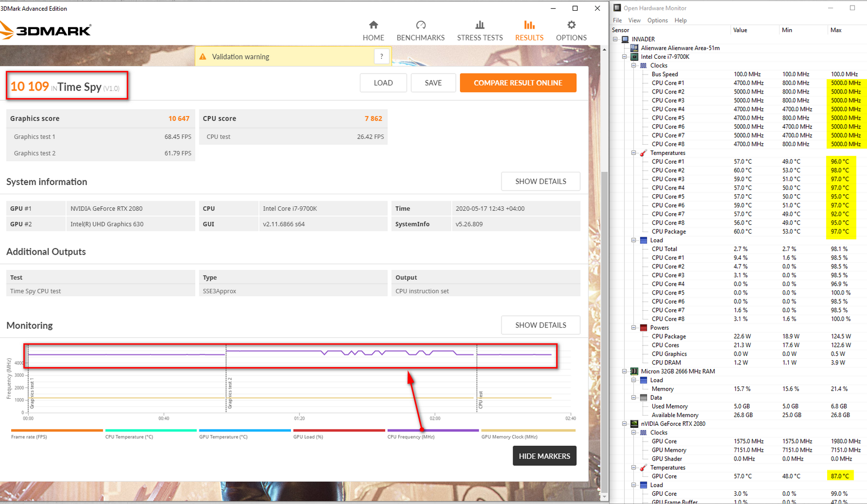The height and width of the screenshot is (504, 867).
Task: Click the thermometer icon of GPU Temperatures
Action: [x=644, y=468]
